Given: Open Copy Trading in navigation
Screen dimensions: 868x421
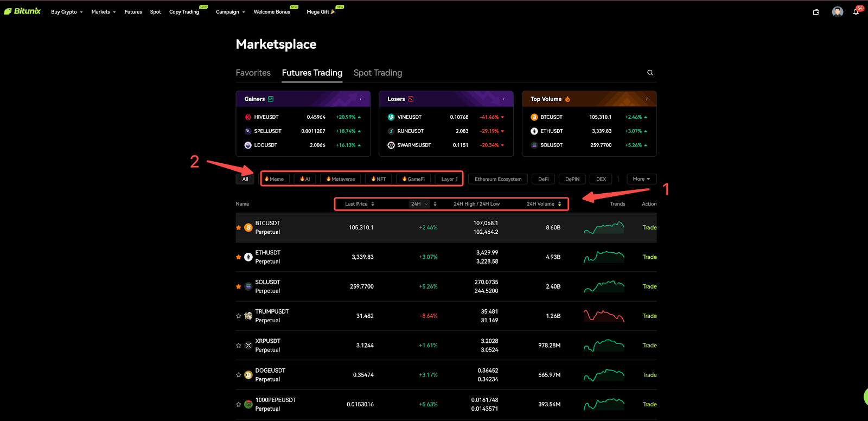Looking at the screenshot, I should pos(184,12).
